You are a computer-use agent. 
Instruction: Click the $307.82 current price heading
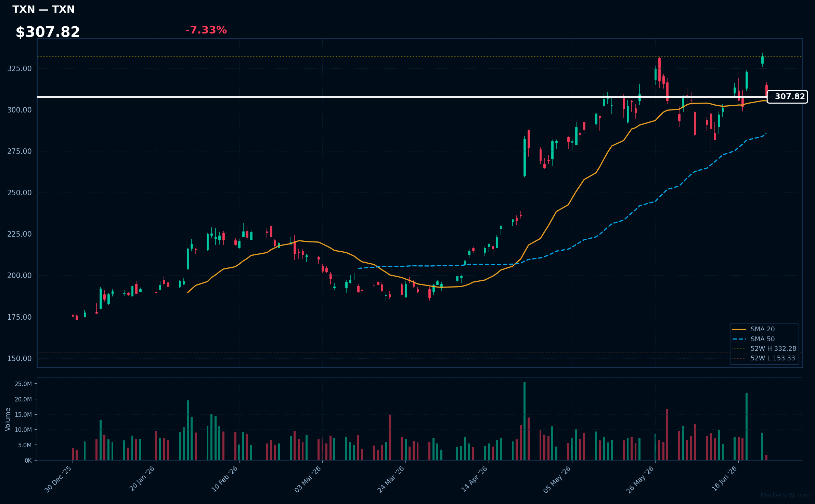pyautogui.click(x=48, y=32)
